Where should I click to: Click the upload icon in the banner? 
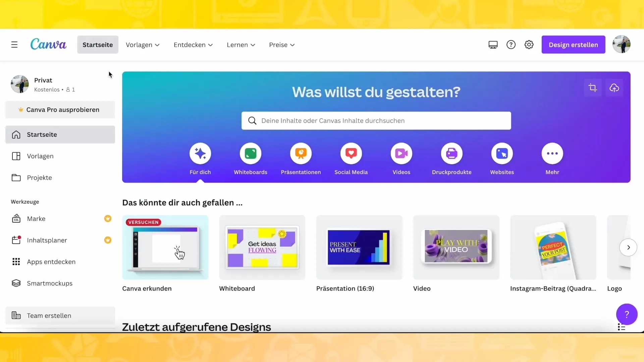pyautogui.click(x=615, y=87)
